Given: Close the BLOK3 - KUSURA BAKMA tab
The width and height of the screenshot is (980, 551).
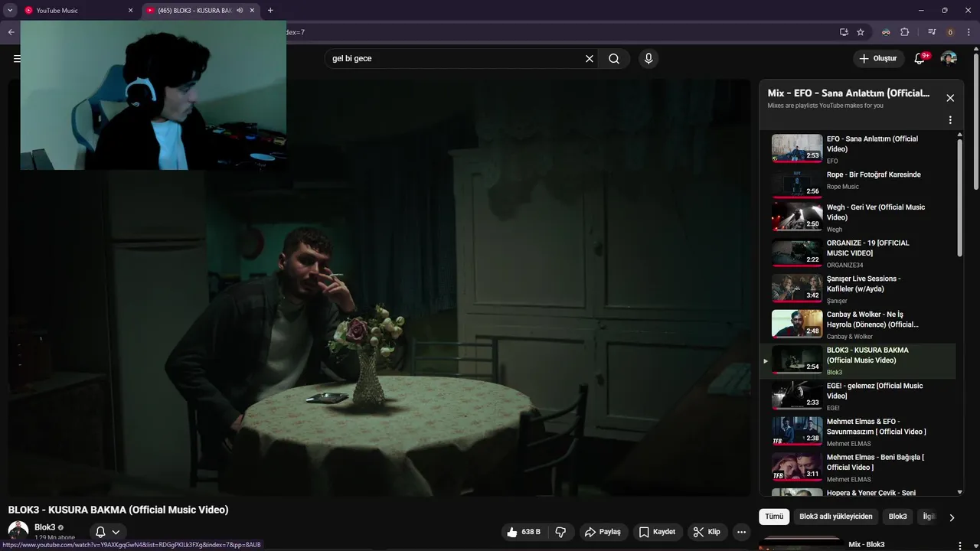Looking at the screenshot, I should 252,11.
